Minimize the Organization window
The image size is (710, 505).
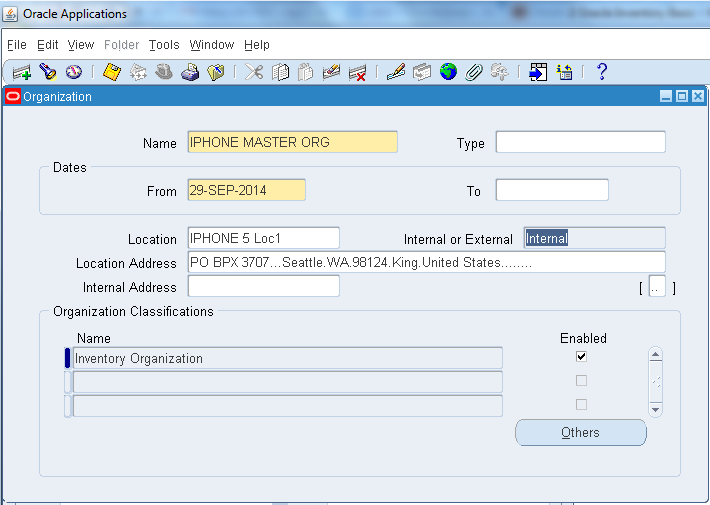pyautogui.click(x=666, y=96)
